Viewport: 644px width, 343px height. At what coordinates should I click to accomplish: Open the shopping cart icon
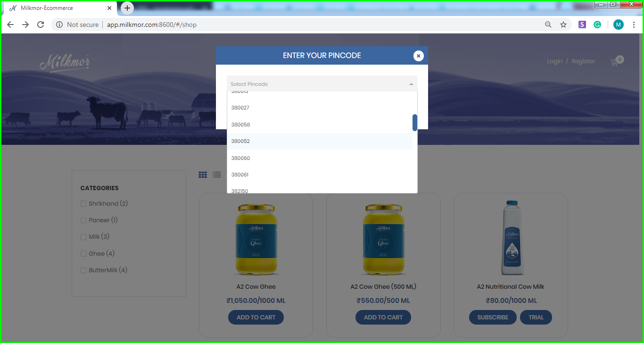click(615, 62)
